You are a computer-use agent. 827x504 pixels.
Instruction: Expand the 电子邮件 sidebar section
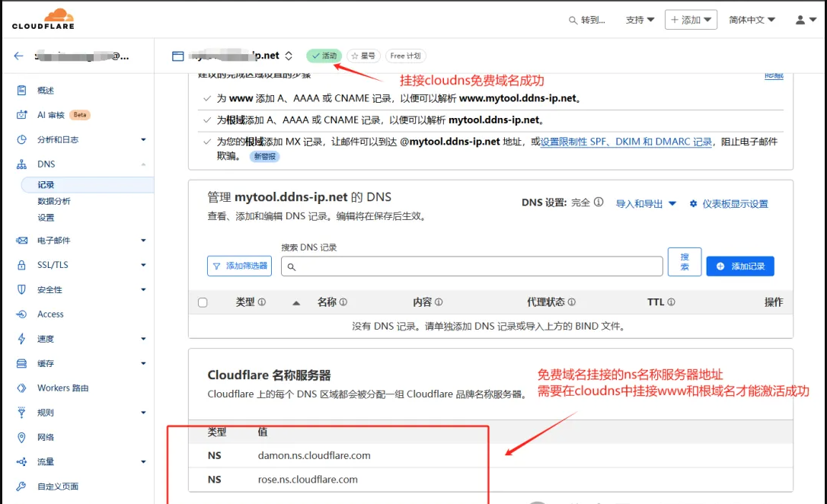[x=143, y=241]
